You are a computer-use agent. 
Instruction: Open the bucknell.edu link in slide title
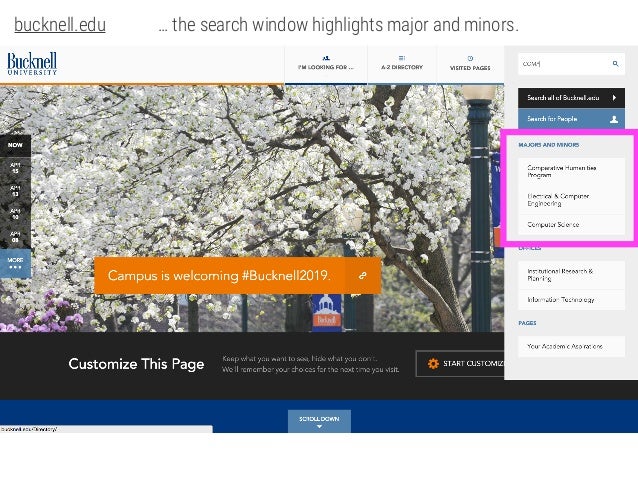(60, 25)
